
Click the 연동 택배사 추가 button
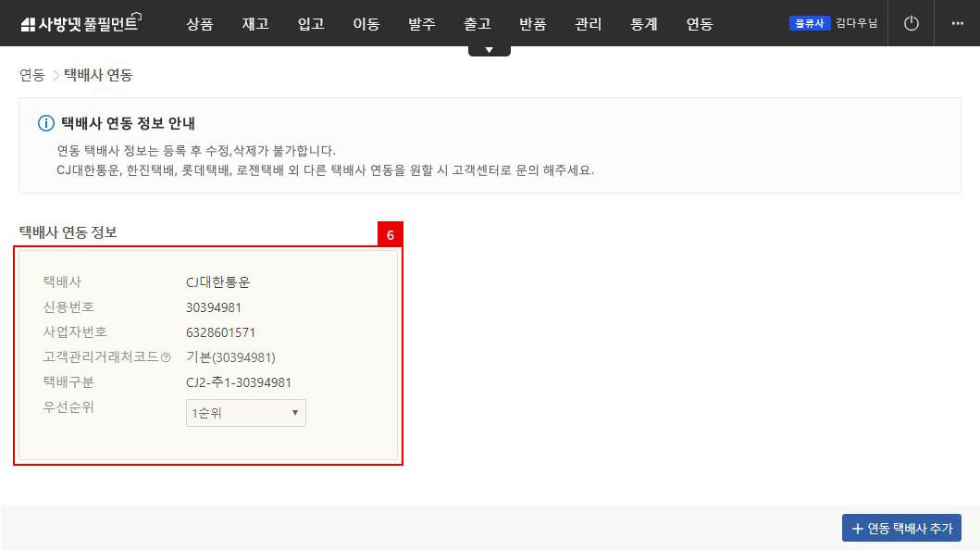point(901,528)
